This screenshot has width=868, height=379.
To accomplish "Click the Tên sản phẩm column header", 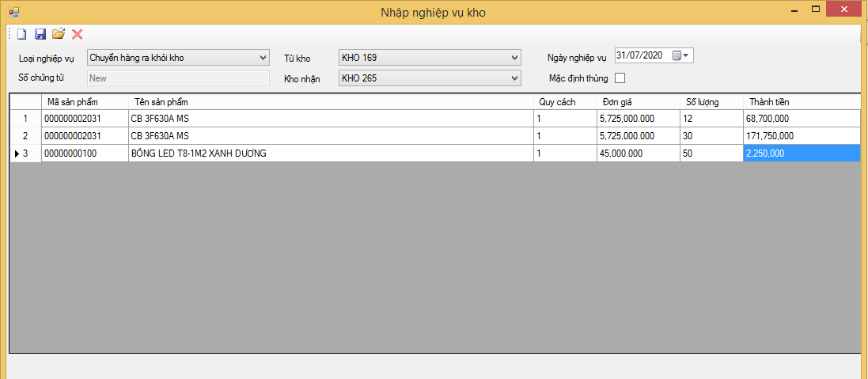I will [x=330, y=102].
